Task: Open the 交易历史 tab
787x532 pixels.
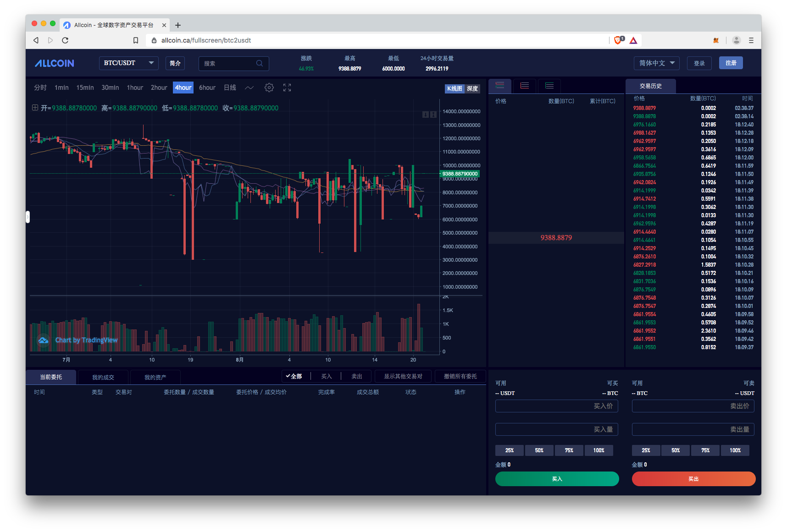Action: click(651, 86)
